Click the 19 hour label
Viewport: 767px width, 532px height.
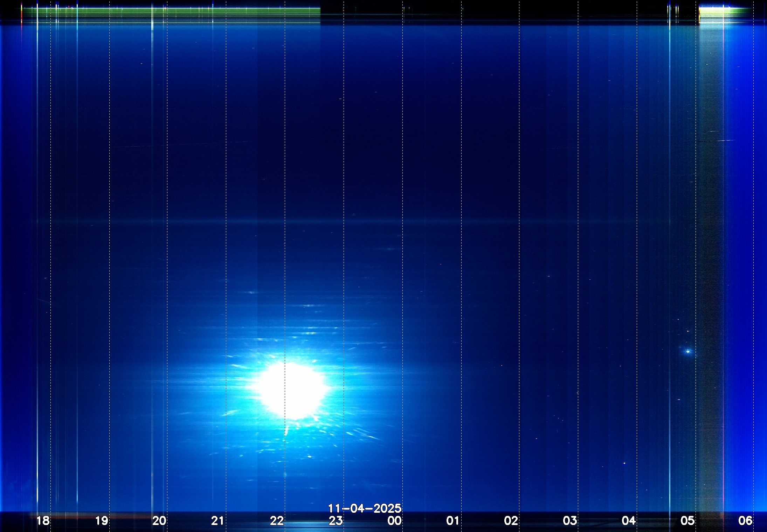click(102, 521)
